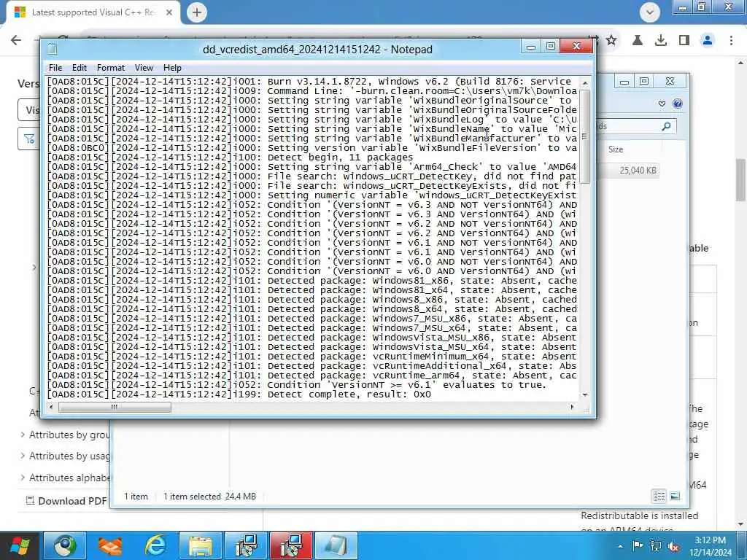
Task: Open the browser three-dot menu
Action: [x=731, y=41]
